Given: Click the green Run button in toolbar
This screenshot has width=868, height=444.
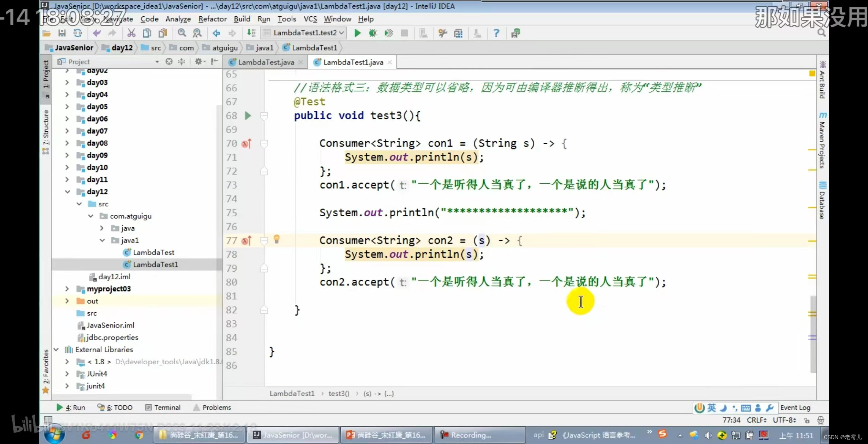Looking at the screenshot, I should pos(357,33).
